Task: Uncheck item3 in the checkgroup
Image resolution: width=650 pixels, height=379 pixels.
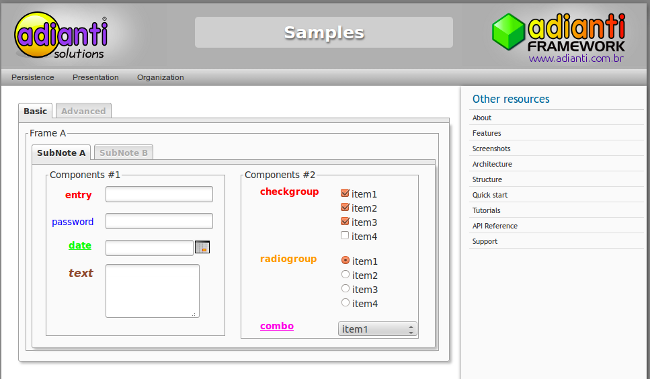Action: click(x=345, y=221)
